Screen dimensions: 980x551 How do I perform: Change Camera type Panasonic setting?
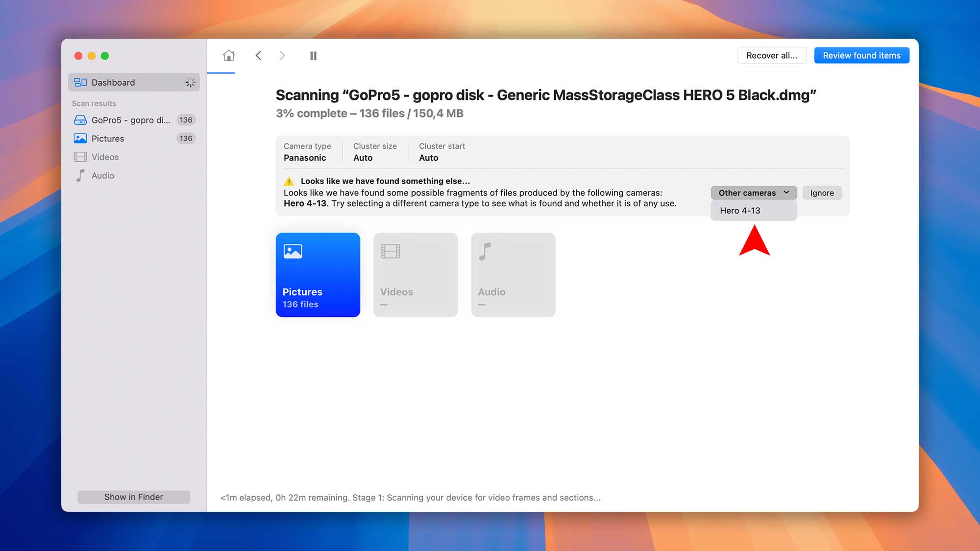point(307,152)
